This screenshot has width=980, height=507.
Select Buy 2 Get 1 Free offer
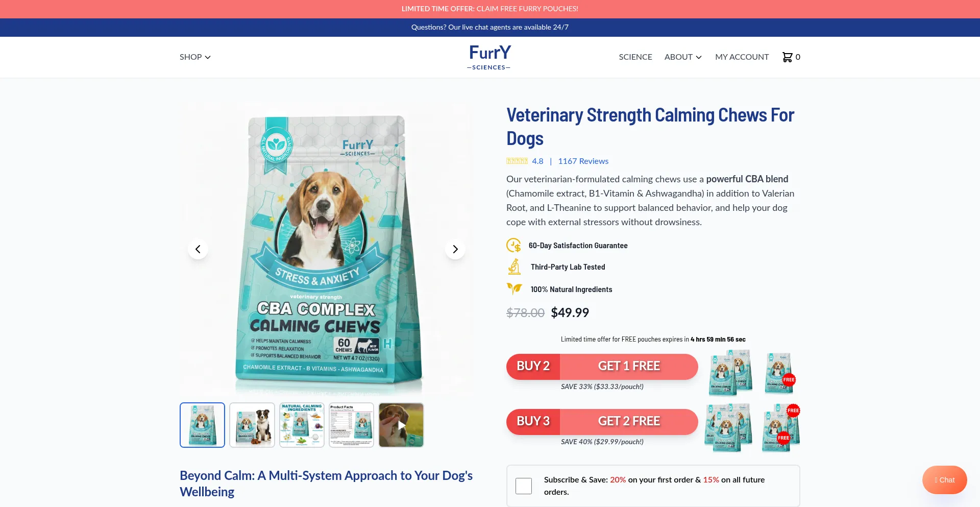[x=602, y=367]
